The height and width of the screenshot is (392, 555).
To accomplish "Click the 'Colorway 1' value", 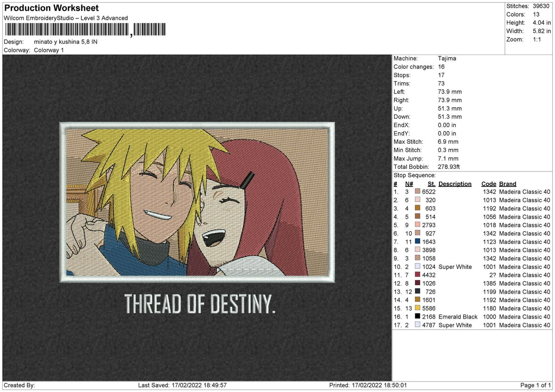I will coord(49,50).
